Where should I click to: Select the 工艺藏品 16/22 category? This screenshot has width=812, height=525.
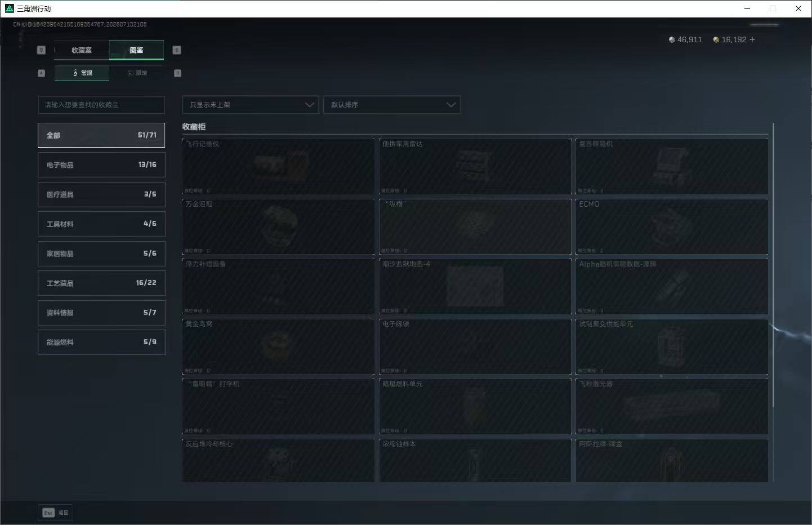pos(101,283)
